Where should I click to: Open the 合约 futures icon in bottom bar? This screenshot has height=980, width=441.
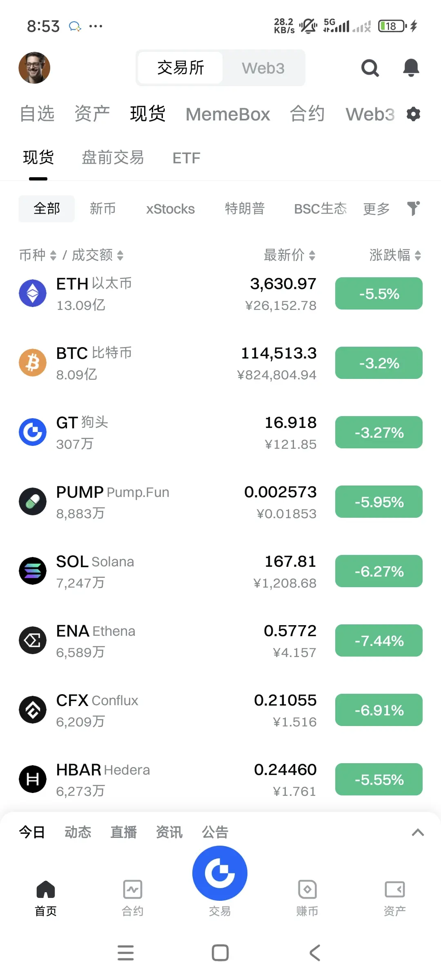coord(133,889)
